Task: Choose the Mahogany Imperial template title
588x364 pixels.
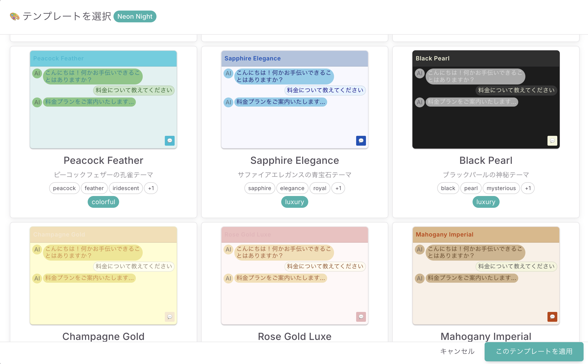Action: coord(486,336)
